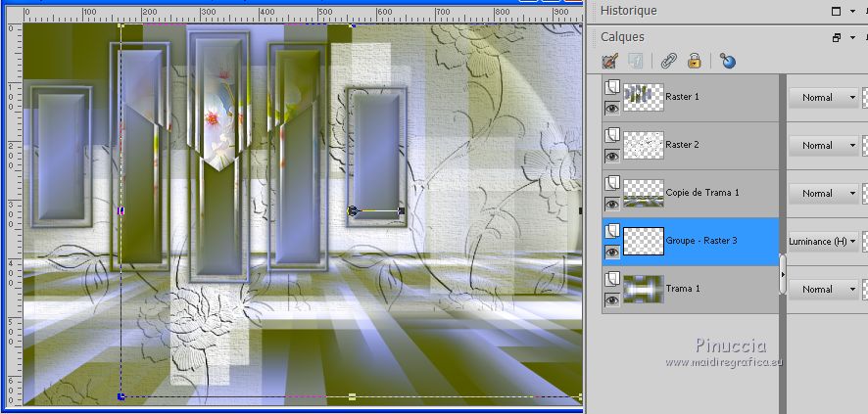Select the Copie de Trama 1 layer name
Screen dimensions: 868x414
tap(702, 193)
